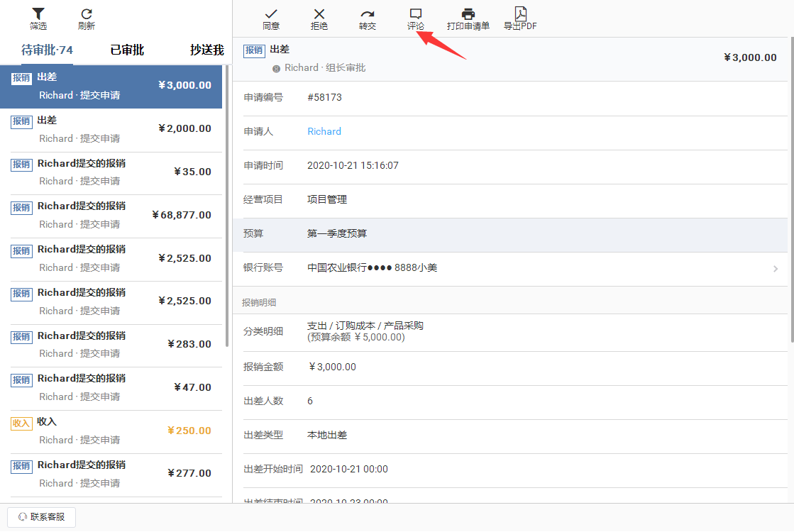Approve with the 同意 checkmark icon
Screen dimensions: 794x532
pyautogui.click(x=271, y=14)
